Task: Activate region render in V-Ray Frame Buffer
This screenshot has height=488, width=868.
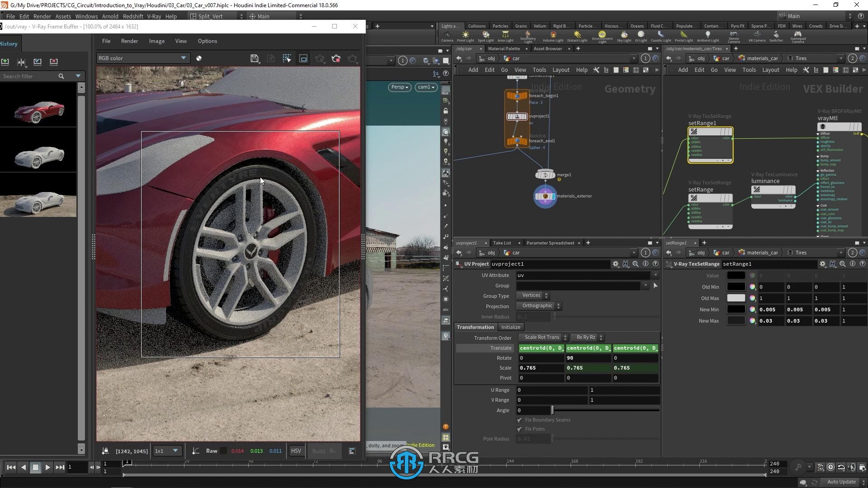Action: [303, 58]
